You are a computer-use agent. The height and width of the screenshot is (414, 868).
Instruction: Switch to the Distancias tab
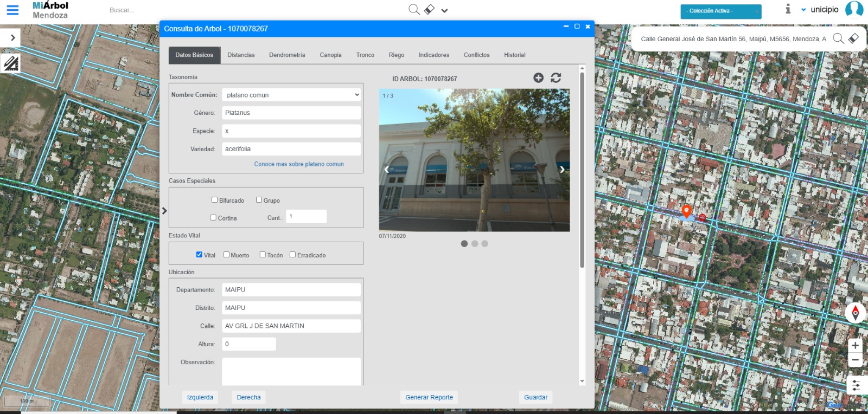pyautogui.click(x=241, y=55)
